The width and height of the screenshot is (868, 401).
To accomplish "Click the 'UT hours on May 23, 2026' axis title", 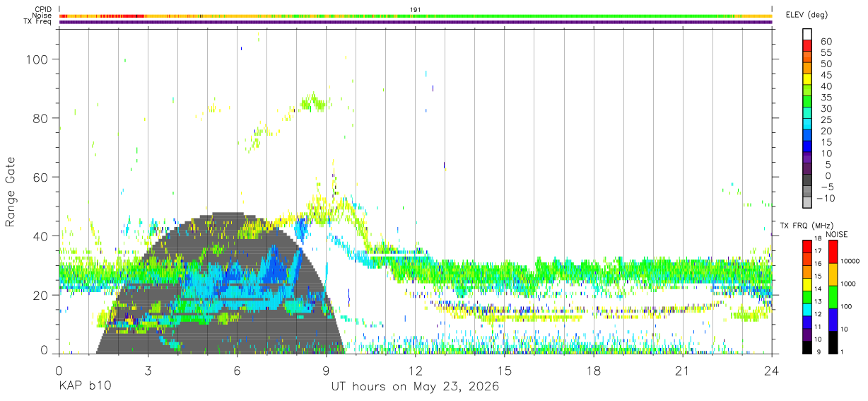I will click(x=415, y=387).
